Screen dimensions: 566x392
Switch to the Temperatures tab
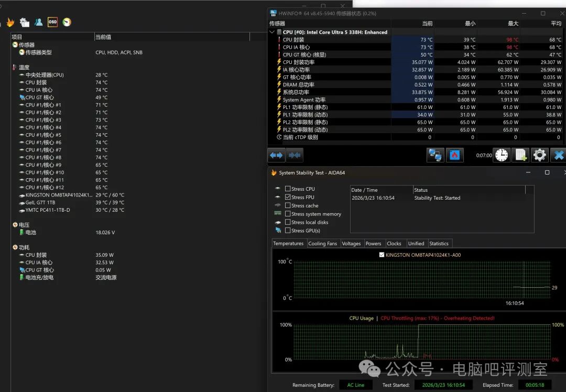click(x=288, y=243)
